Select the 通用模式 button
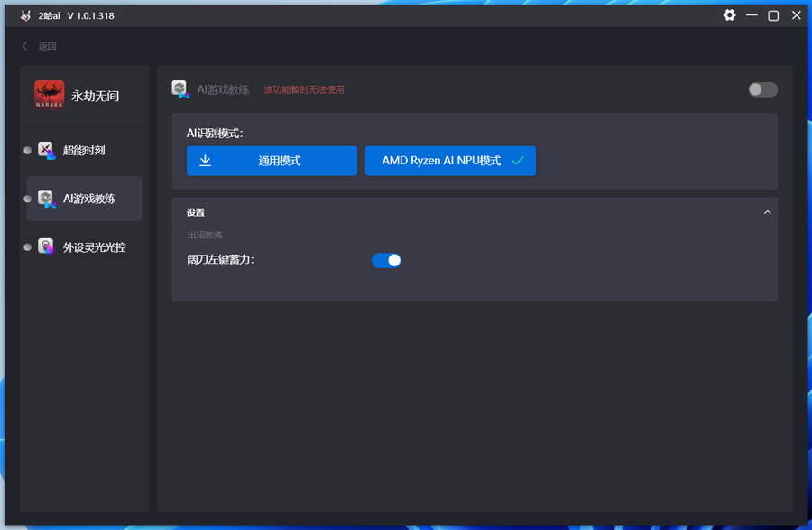The image size is (812, 530). point(272,161)
